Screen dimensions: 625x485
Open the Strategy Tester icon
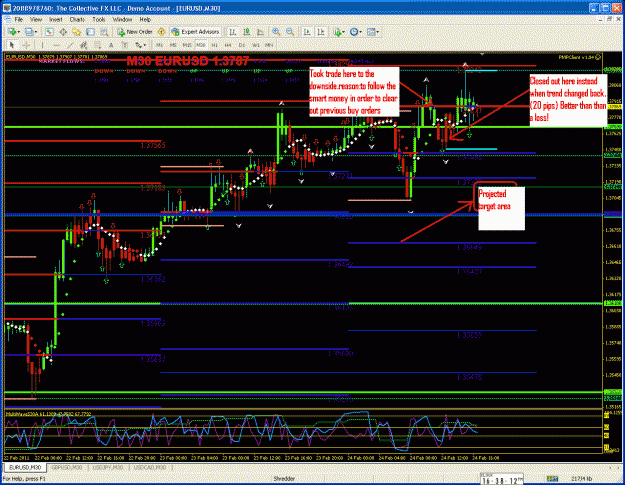(x=104, y=32)
